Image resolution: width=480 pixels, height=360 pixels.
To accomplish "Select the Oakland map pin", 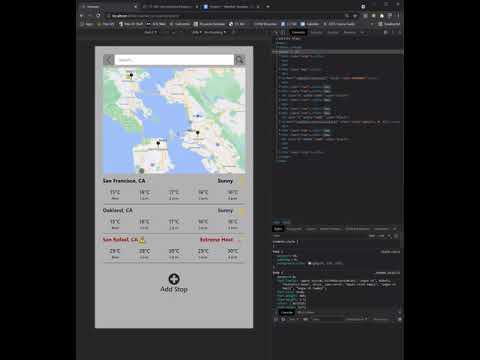I will tap(198, 134).
